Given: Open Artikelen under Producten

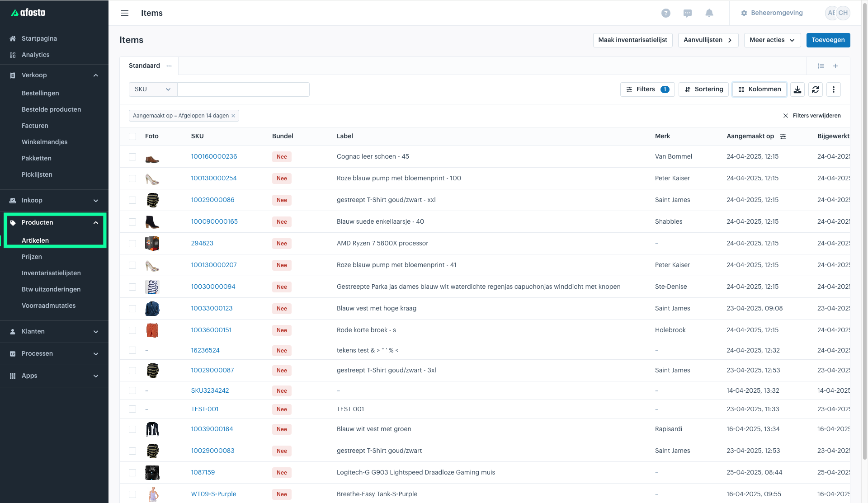Looking at the screenshot, I should 35,240.
